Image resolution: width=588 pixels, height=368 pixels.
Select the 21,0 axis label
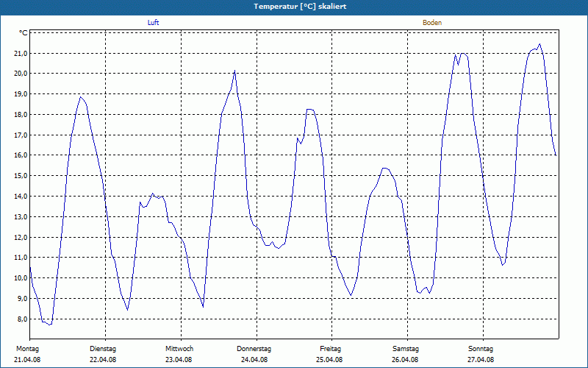(x=21, y=54)
